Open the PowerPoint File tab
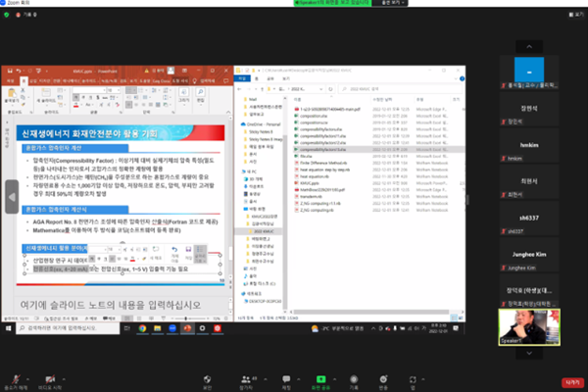This screenshot has height=392, width=588. click(10, 81)
